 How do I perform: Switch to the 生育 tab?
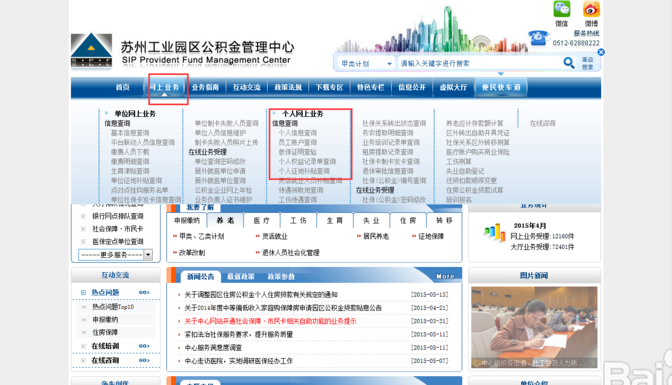point(335,220)
